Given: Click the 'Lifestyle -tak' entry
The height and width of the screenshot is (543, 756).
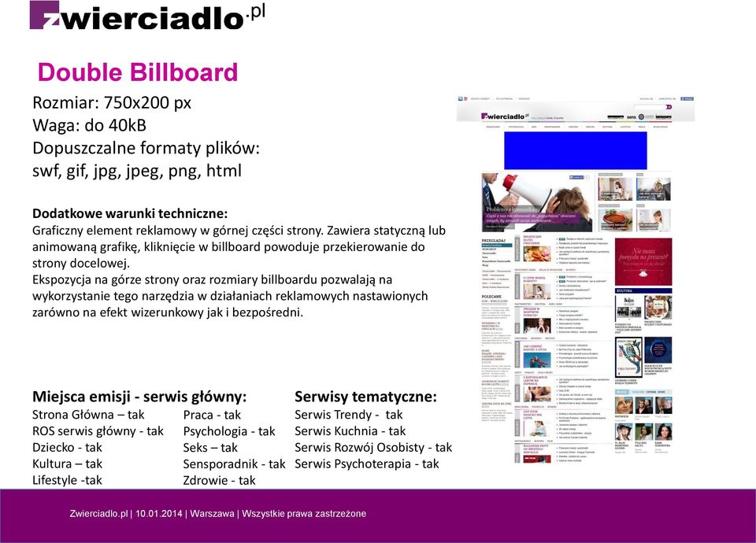Looking at the screenshot, I should point(67,480).
